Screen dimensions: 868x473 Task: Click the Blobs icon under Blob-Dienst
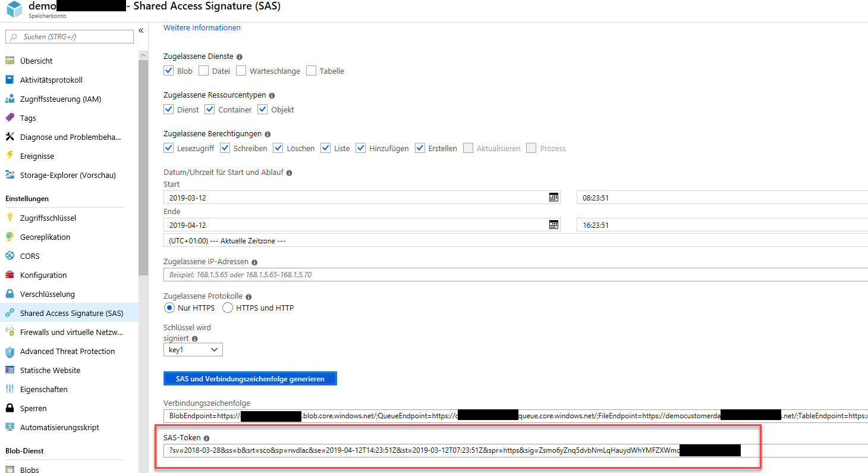click(10, 470)
